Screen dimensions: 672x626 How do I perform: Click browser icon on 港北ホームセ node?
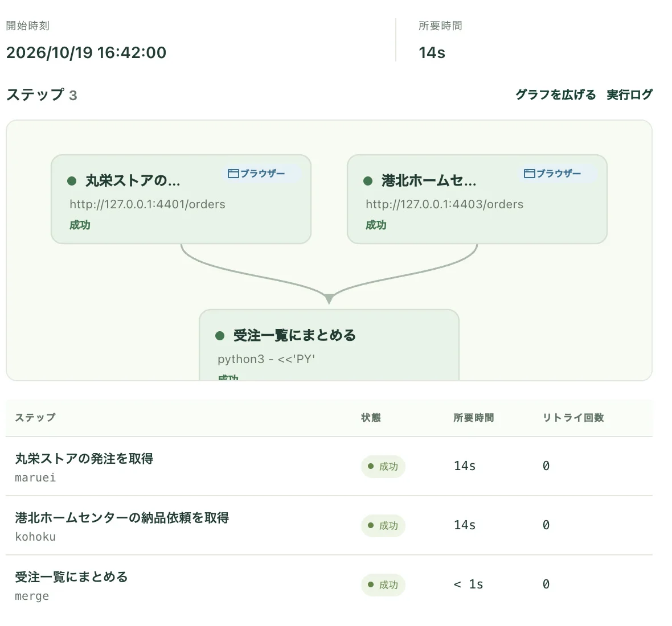pos(529,174)
